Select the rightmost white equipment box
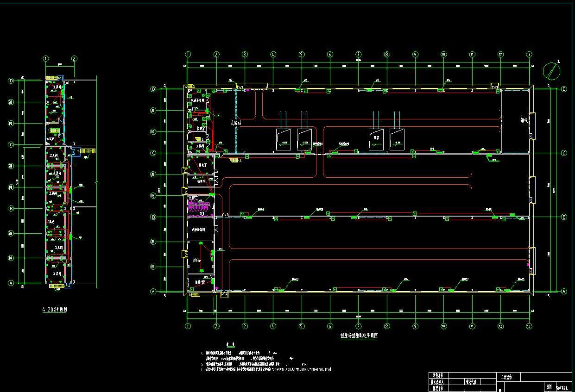 [x=398, y=139]
